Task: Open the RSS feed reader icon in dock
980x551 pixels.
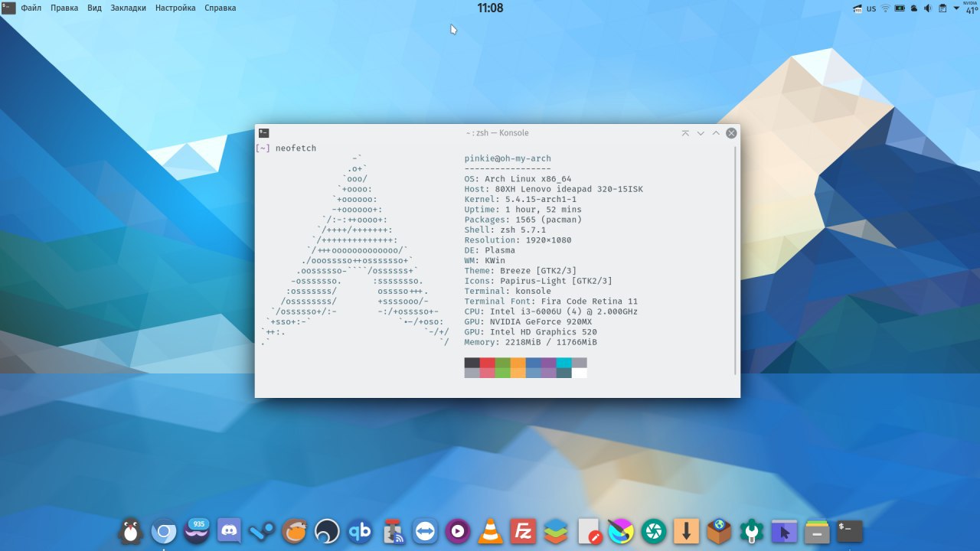Action: (393, 530)
